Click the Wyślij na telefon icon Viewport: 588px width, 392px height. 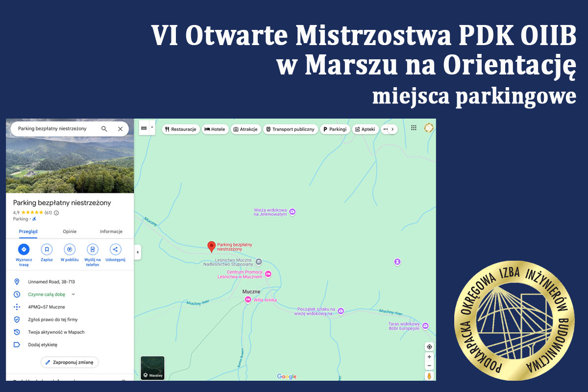pyautogui.click(x=93, y=249)
